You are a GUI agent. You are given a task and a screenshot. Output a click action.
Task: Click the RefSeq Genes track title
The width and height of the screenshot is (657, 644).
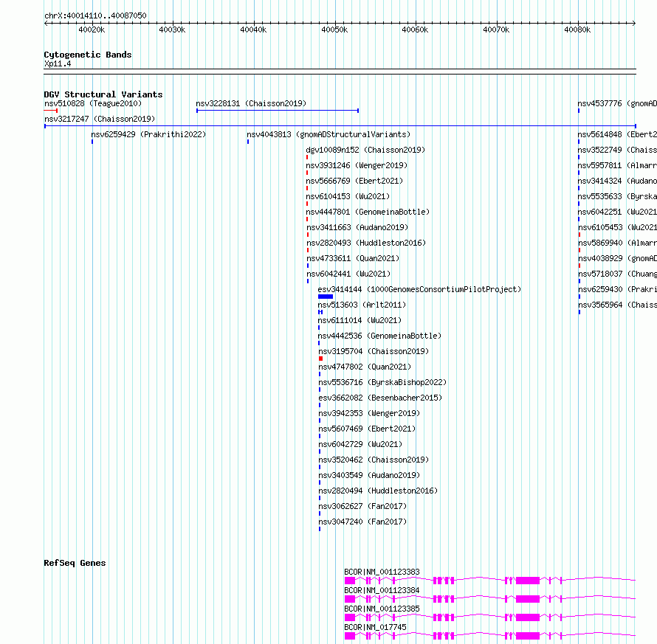point(75,563)
